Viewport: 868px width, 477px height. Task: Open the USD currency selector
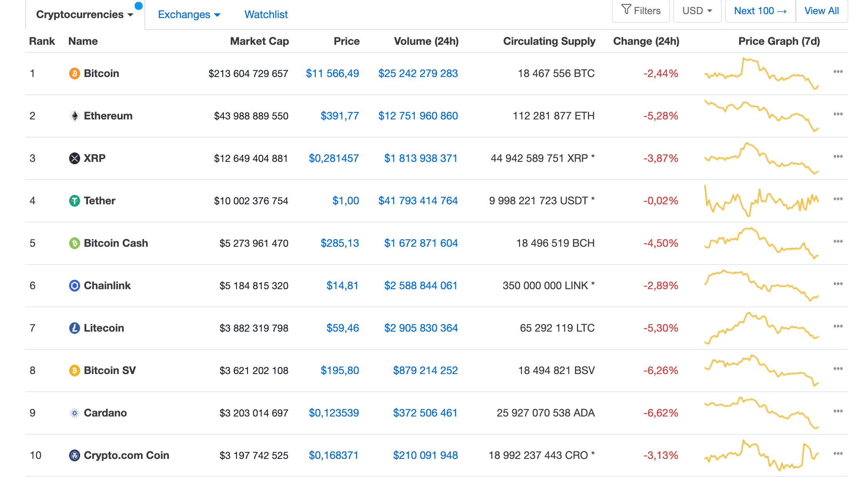697,11
